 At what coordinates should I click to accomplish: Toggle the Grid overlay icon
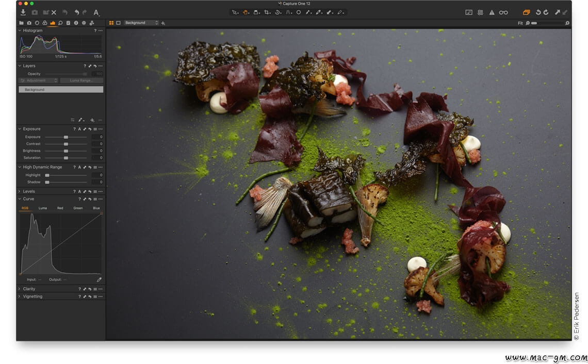coord(480,12)
